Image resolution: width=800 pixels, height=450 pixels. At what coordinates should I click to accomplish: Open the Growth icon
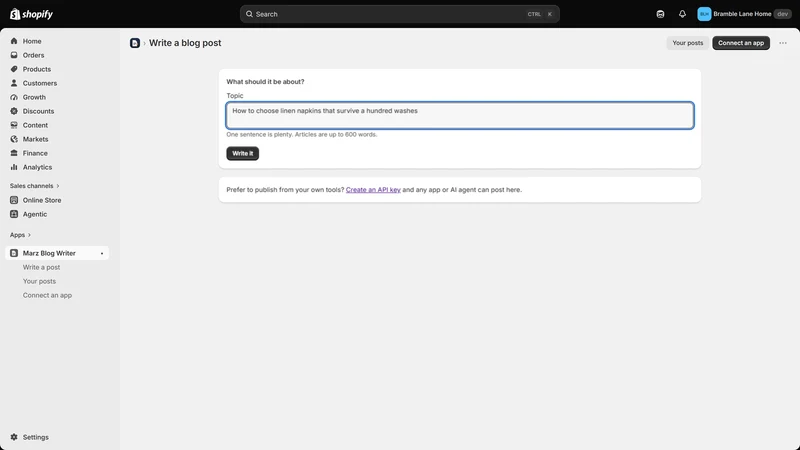[14, 97]
